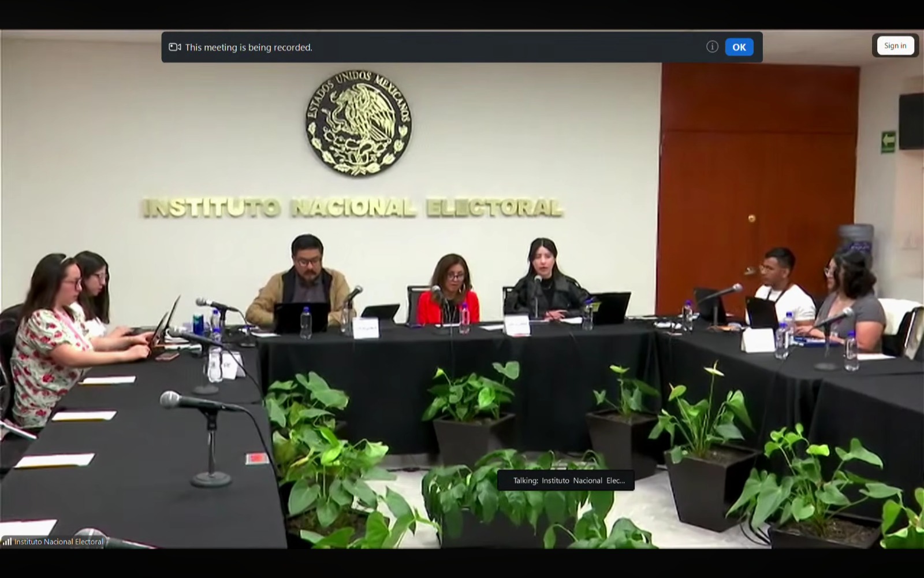Click the green emergency exit sign
The image size is (924, 578).
(x=888, y=142)
